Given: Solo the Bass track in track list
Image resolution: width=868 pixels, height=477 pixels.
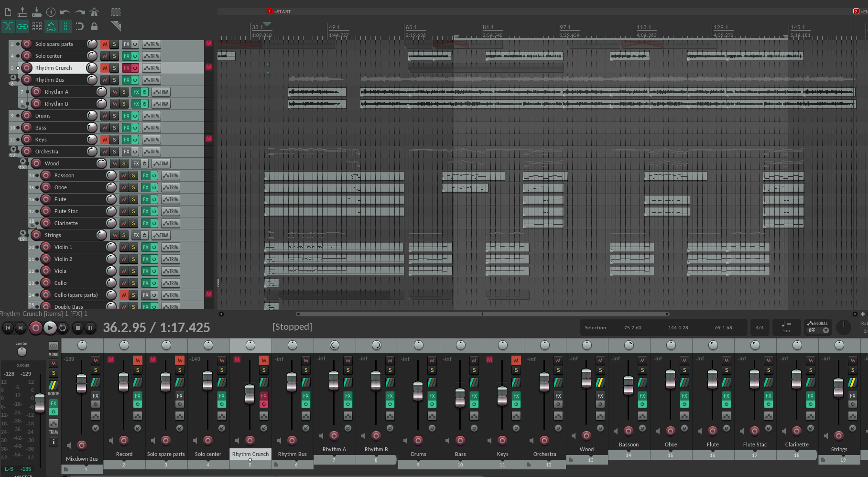Looking at the screenshot, I should pos(114,128).
